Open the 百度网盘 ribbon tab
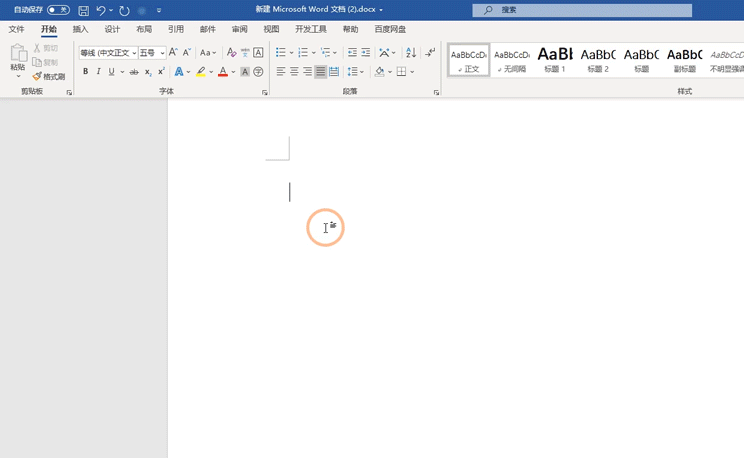 390,29
